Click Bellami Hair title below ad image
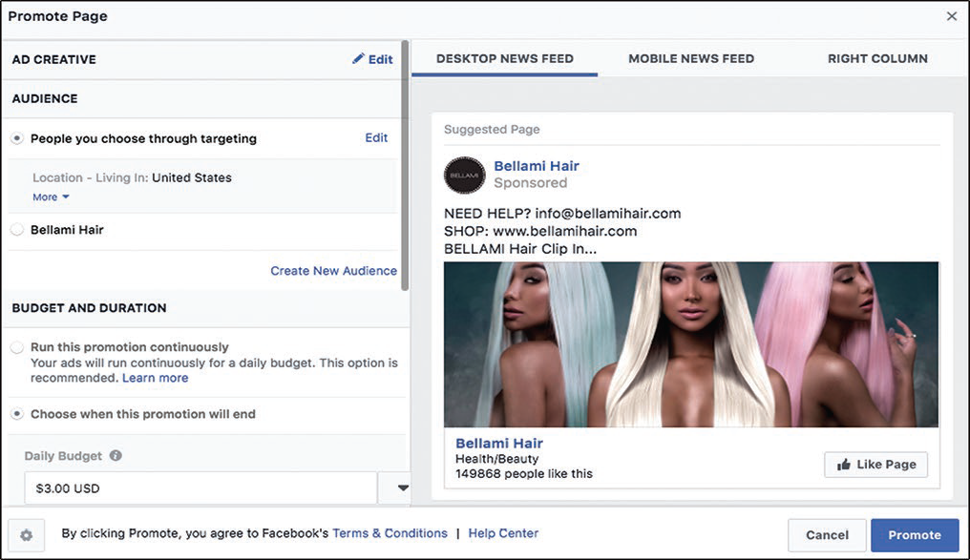This screenshot has width=970, height=560. point(499,444)
